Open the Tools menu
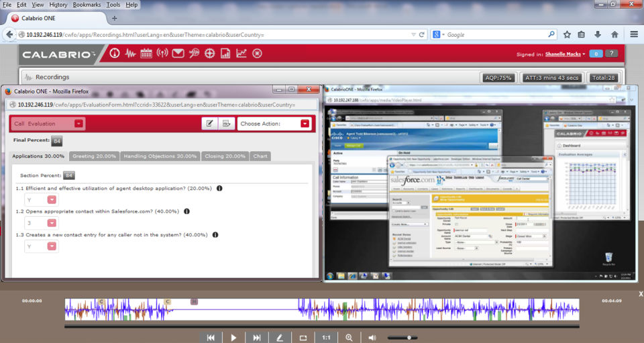 coord(113,5)
